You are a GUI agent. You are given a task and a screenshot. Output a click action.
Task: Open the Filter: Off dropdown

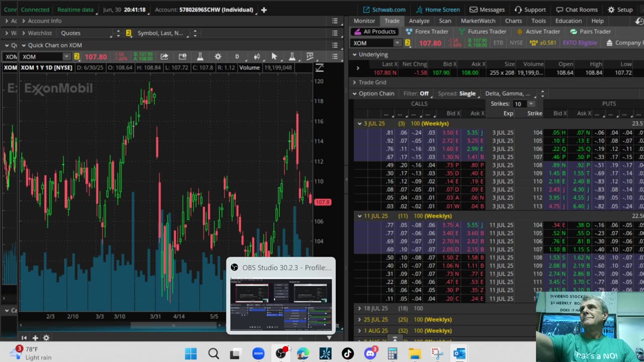[x=416, y=94]
